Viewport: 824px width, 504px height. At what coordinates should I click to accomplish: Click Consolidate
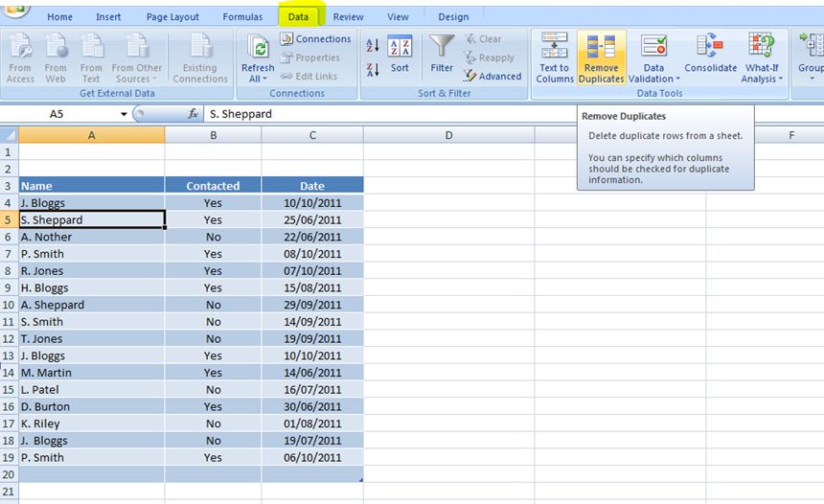click(x=711, y=54)
